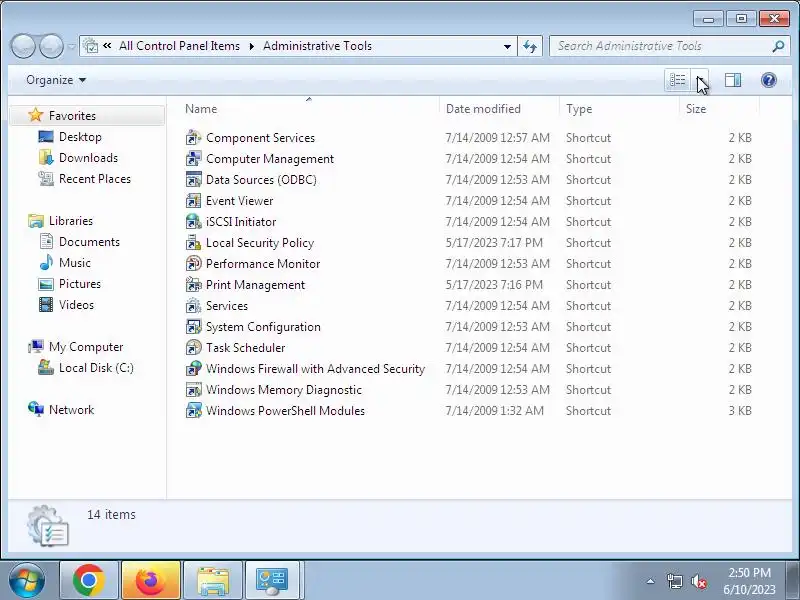Go to All Control Panel Items breadcrumb
The image size is (800, 600).
tap(180, 46)
